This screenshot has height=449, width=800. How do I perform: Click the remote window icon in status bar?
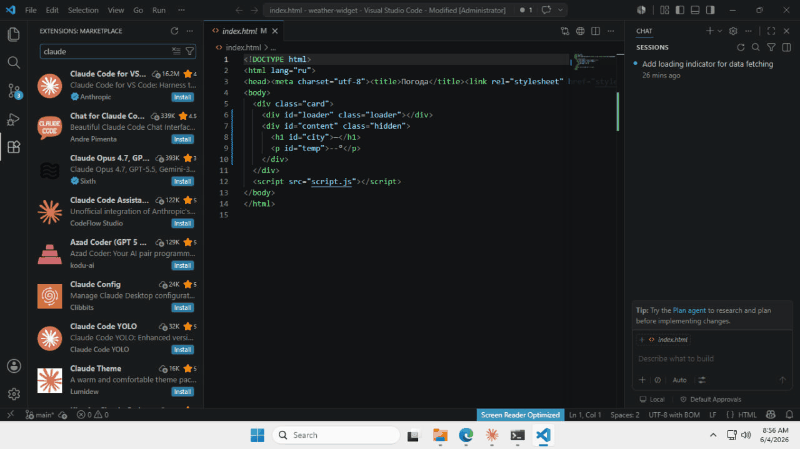click(x=10, y=415)
